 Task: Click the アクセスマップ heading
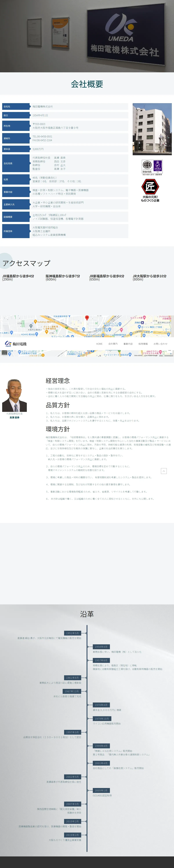tap(26, 263)
